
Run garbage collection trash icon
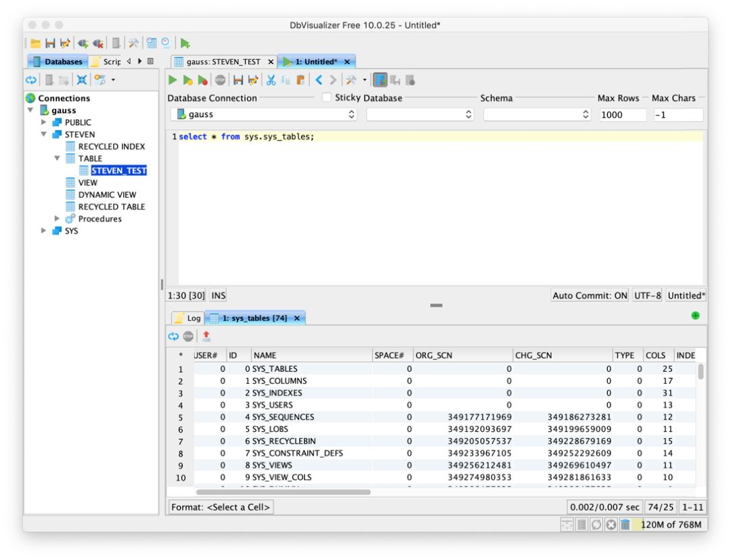[x=625, y=525]
